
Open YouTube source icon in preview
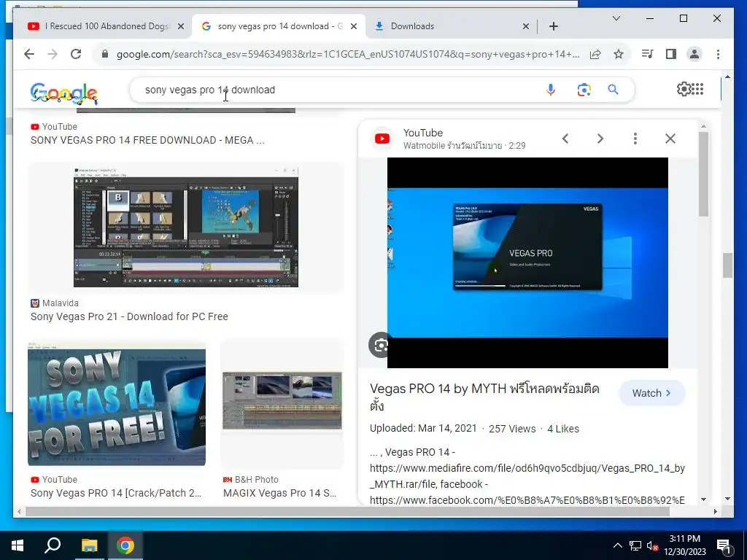[x=382, y=139]
